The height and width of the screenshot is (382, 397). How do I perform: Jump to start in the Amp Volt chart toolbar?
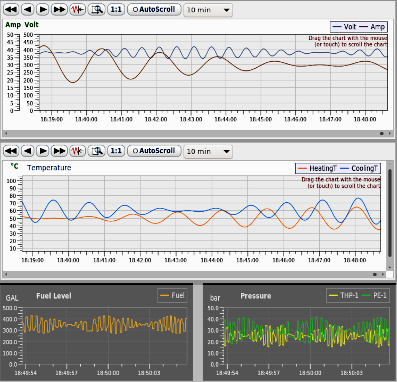pos(11,9)
